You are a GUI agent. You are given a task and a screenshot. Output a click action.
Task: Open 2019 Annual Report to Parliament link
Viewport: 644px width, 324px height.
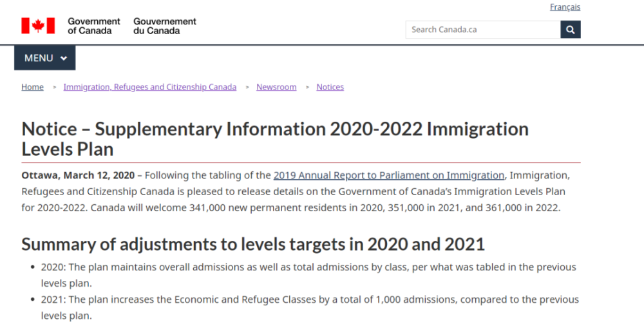[389, 175]
